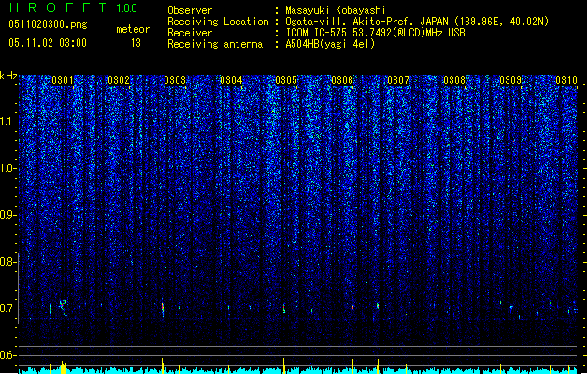Click the 0302 time marker
Viewport: 588px width, 374px height.
coord(119,80)
